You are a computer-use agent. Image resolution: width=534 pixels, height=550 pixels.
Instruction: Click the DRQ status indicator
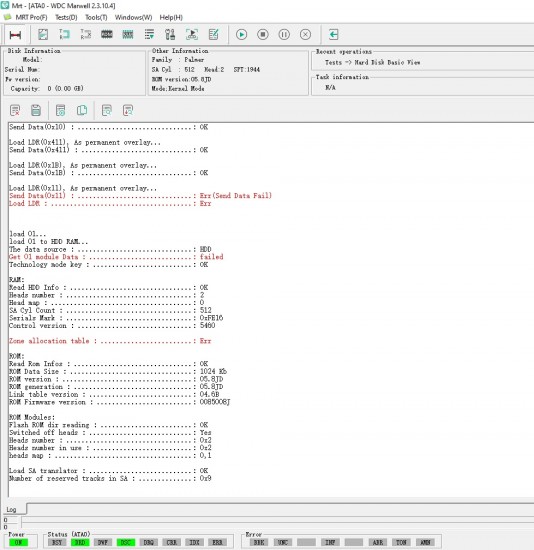148,542
